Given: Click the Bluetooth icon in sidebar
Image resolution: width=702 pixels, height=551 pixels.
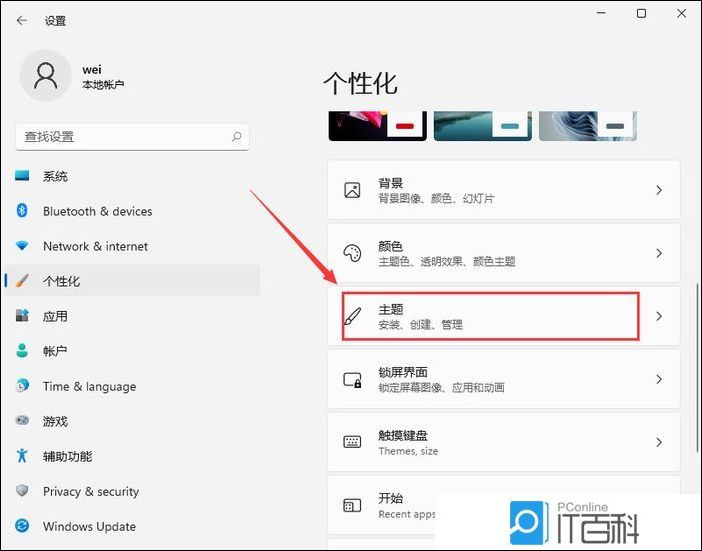Looking at the screenshot, I should tap(22, 210).
